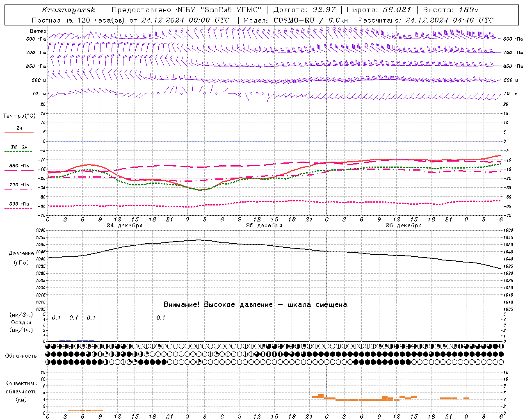This screenshot has height=420, width=525.
Task: Click the 'Облачность' cloudiness label
Action: (21, 356)
